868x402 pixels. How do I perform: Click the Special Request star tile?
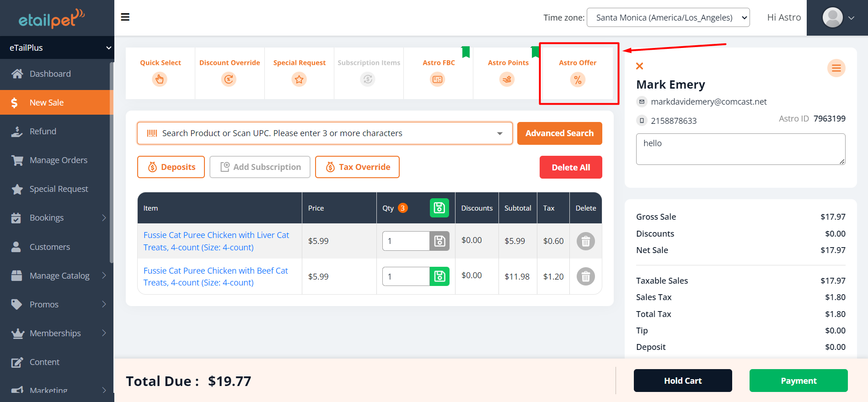click(299, 79)
